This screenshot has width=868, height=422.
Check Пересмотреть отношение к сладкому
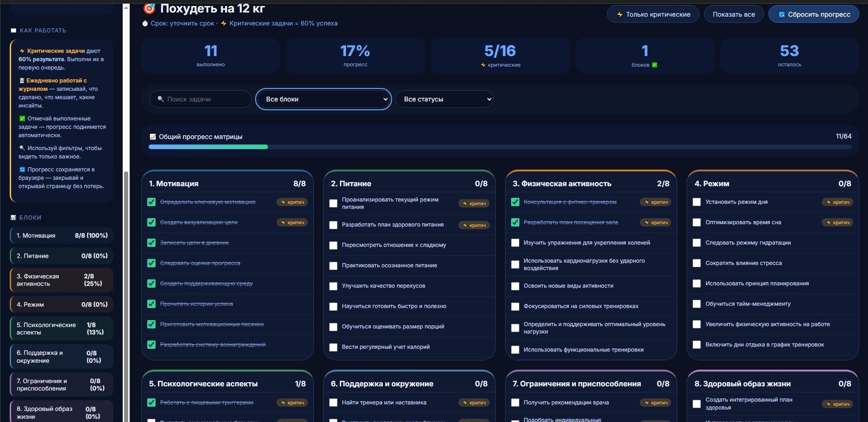[x=333, y=246]
